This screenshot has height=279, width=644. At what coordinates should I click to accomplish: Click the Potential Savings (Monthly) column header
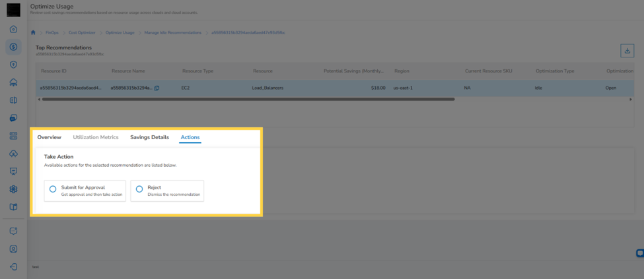point(353,71)
